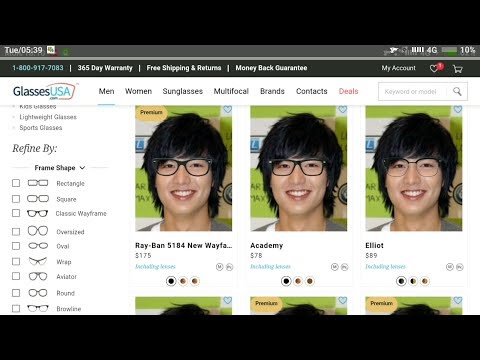This screenshot has width=480, height=360.
Task: Call the 1-800-917-7083 phone link
Action: (38, 68)
